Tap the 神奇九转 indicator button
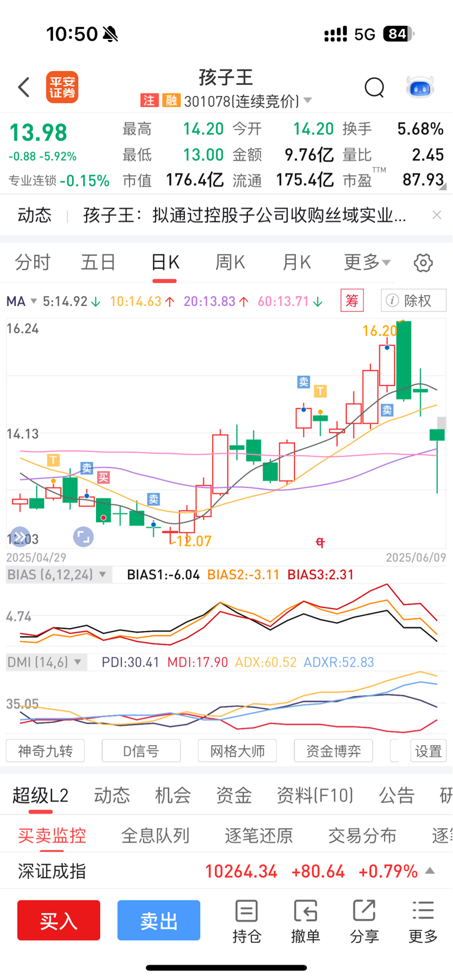 click(x=45, y=751)
